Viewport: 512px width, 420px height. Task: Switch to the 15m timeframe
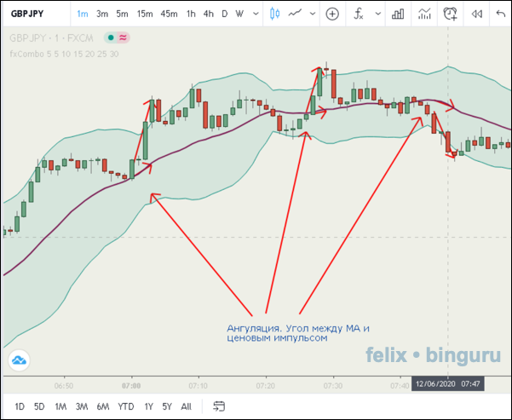point(145,14)
